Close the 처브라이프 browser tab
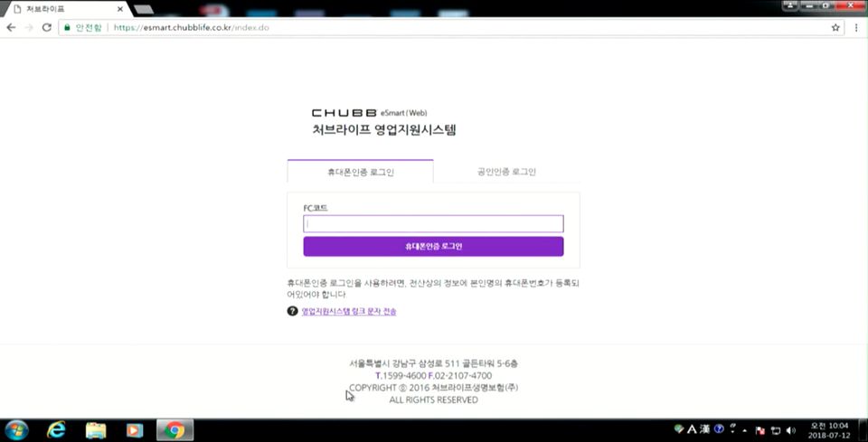Image resolution: width=868 pixels, height=442 pixels. tap(120, 9)
